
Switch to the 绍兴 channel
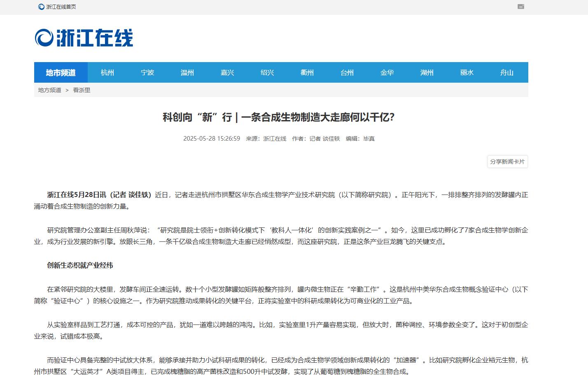click(267, 72)
